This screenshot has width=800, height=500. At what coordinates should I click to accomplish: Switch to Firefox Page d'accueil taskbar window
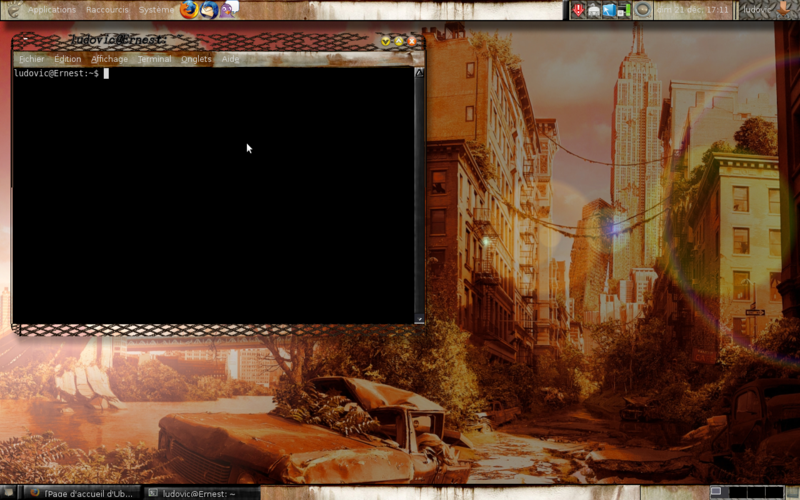[x=82, y=493]
